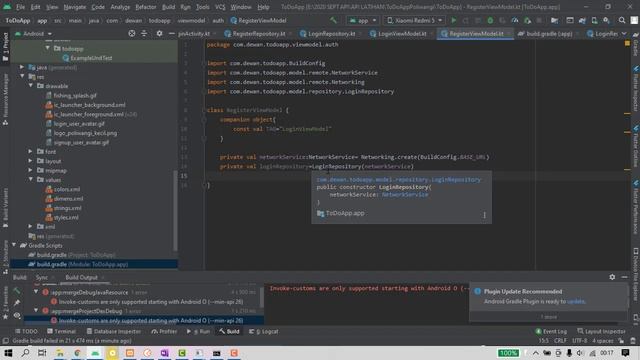Open the Tools menu
This screenshot has height=360, width=640.
[x=202, y=7]
